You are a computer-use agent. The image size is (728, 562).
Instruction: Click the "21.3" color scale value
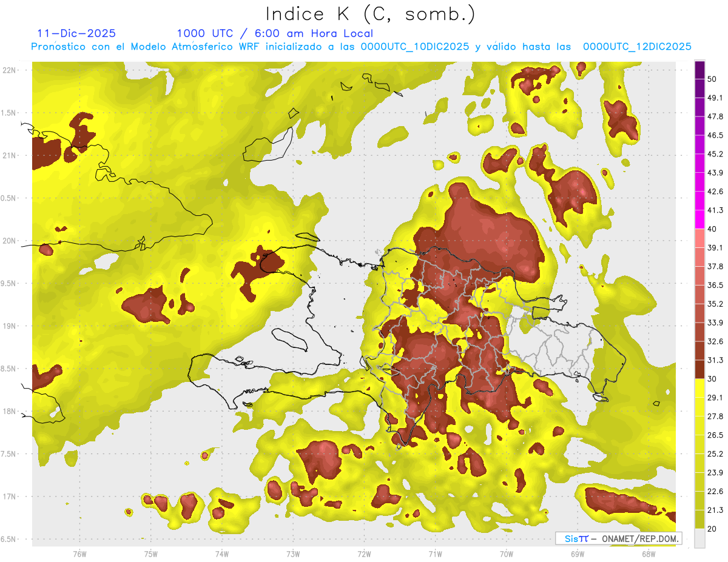click(x=715, y=510)
